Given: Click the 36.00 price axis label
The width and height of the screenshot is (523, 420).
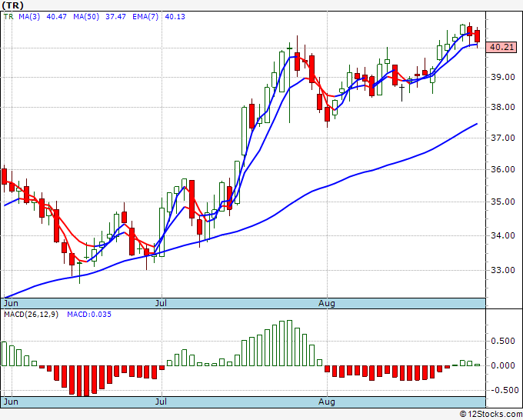Looking at the screenshot, I should click(x=503, y=169).
